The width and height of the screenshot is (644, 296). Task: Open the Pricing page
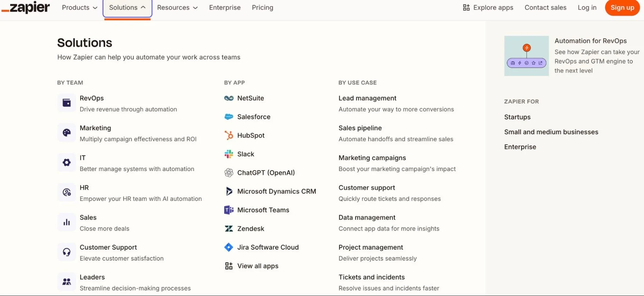pyautogui.click(x=263, y=7)
